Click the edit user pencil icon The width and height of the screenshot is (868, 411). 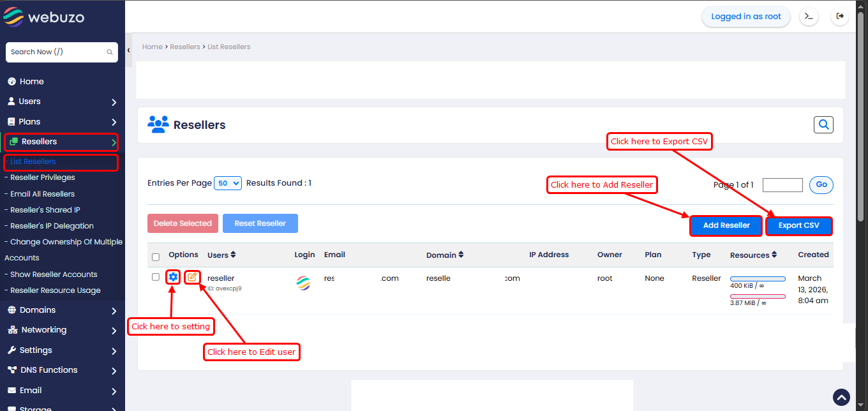point(192,277)
